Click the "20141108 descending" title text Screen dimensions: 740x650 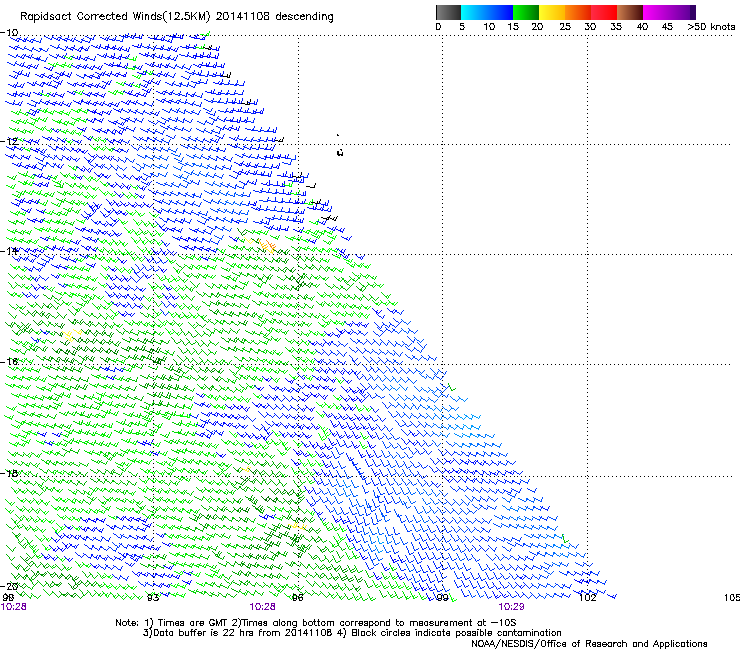[274, 16]
